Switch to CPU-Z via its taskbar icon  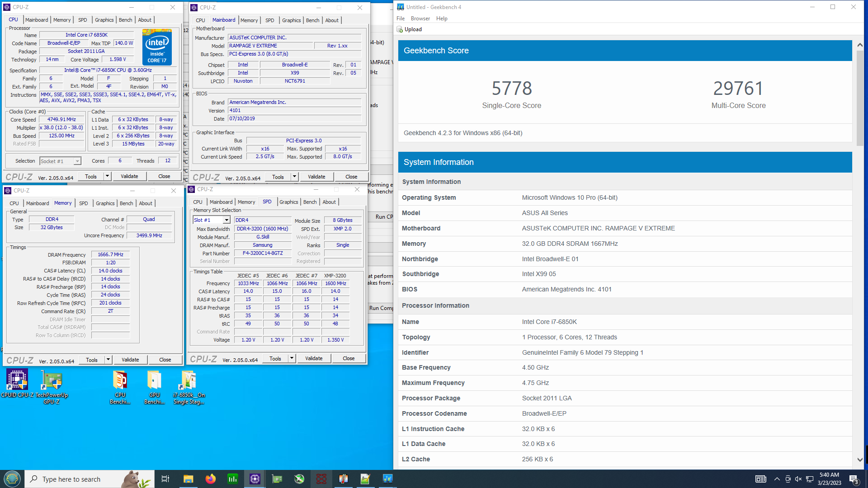255,479
